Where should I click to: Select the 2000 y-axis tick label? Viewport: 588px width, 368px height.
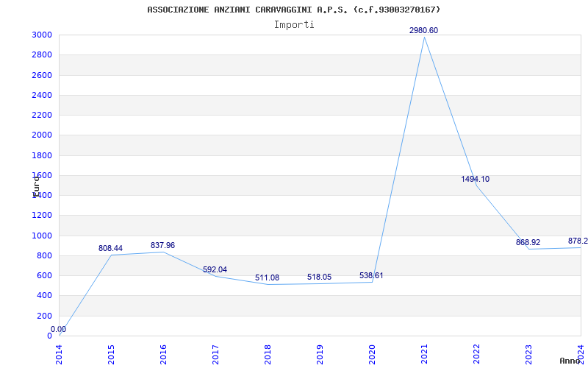pos(42,135)
